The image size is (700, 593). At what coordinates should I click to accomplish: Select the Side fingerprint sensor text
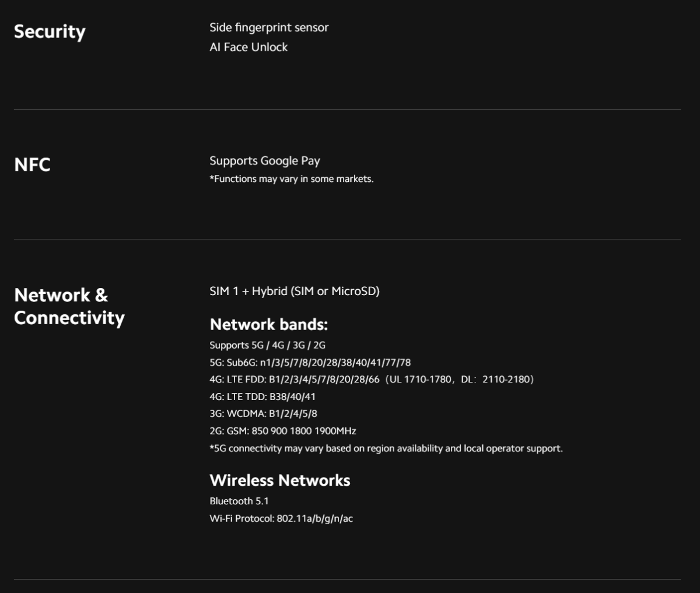coord(269,27)
